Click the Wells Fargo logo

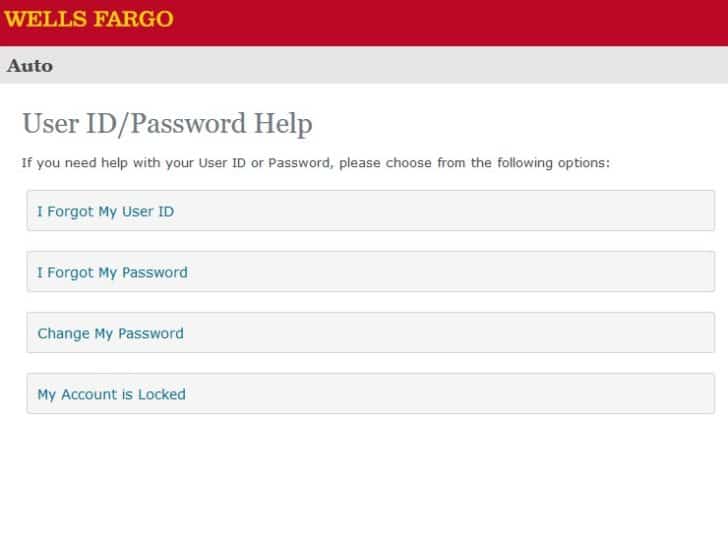[x=89, y=19]
